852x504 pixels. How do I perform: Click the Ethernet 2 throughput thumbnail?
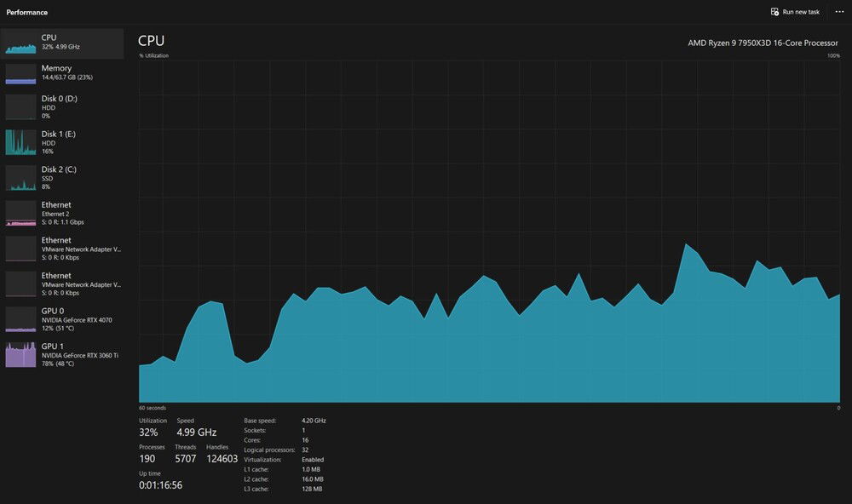click(20, 213)
